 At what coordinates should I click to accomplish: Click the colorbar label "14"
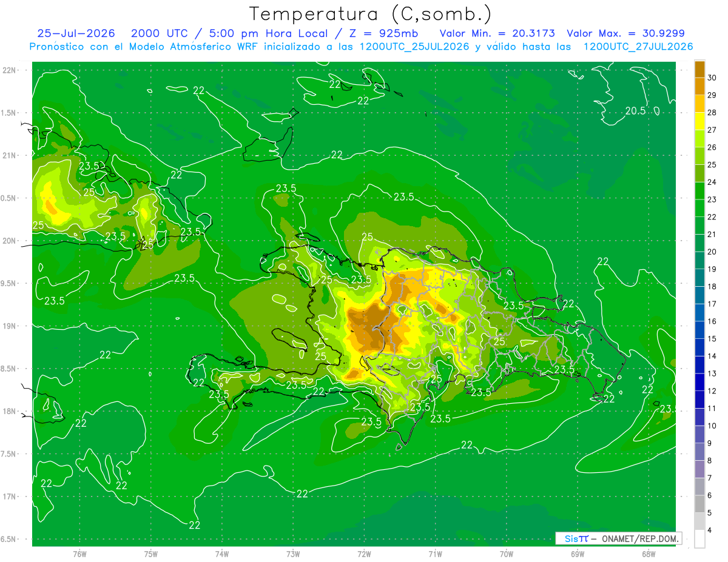pyautogui.click(x=712, y=356)
